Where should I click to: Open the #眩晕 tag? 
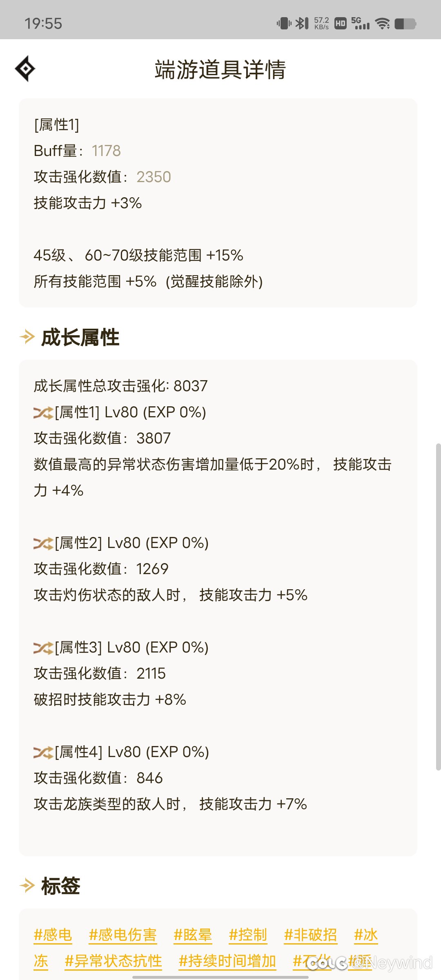(x=193, y=935)
